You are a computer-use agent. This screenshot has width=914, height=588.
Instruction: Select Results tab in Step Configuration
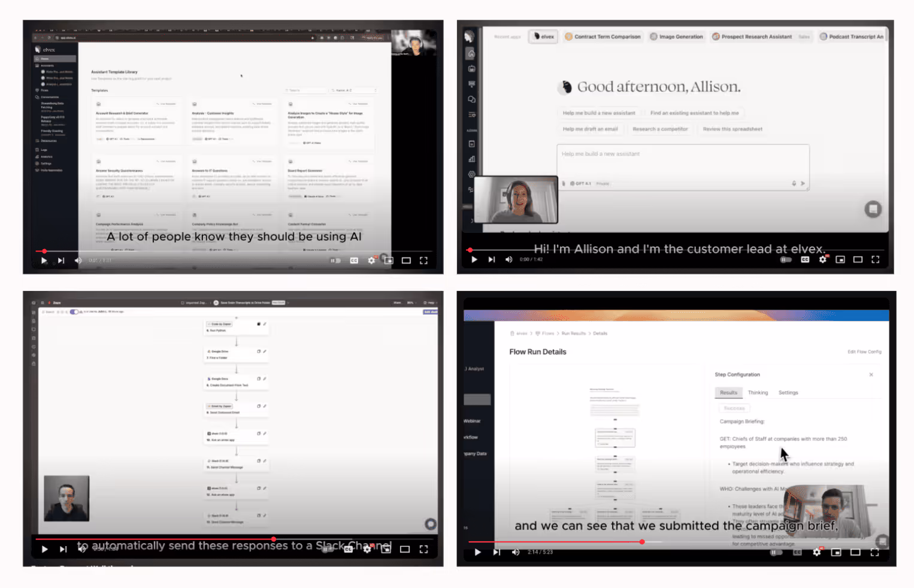728,393
